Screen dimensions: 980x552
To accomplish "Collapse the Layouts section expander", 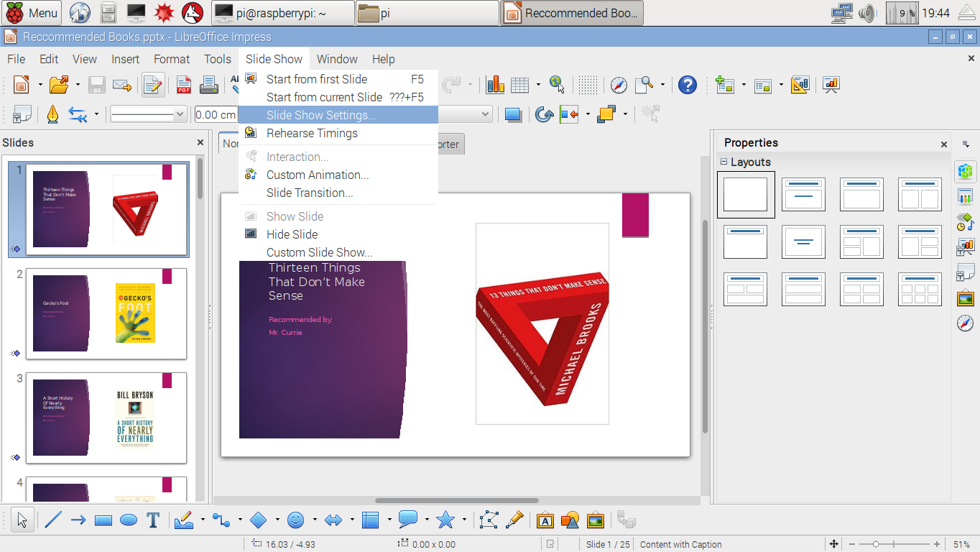I will (724, 162).
